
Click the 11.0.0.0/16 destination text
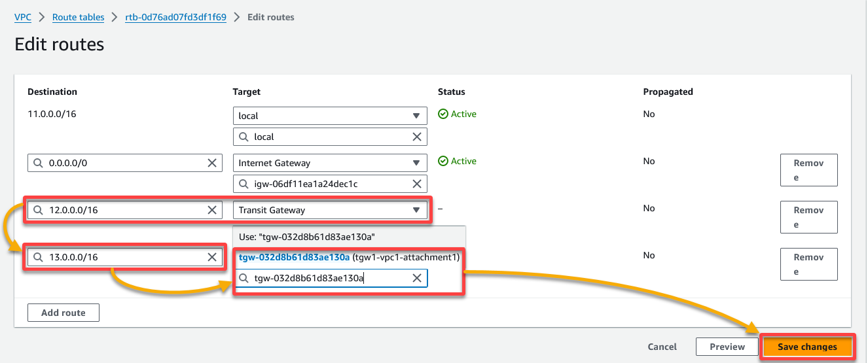tap(50, 114)
